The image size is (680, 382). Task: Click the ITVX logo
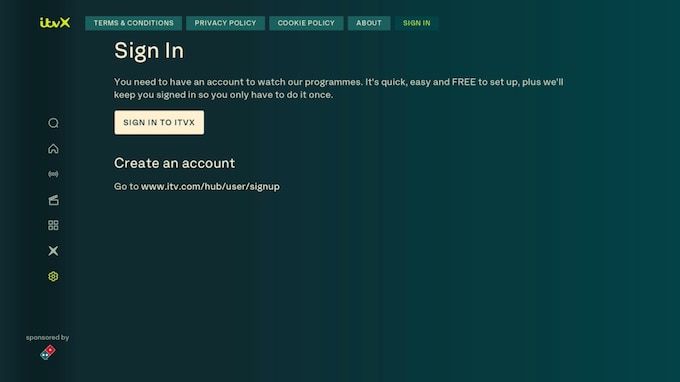click(55, 23)
